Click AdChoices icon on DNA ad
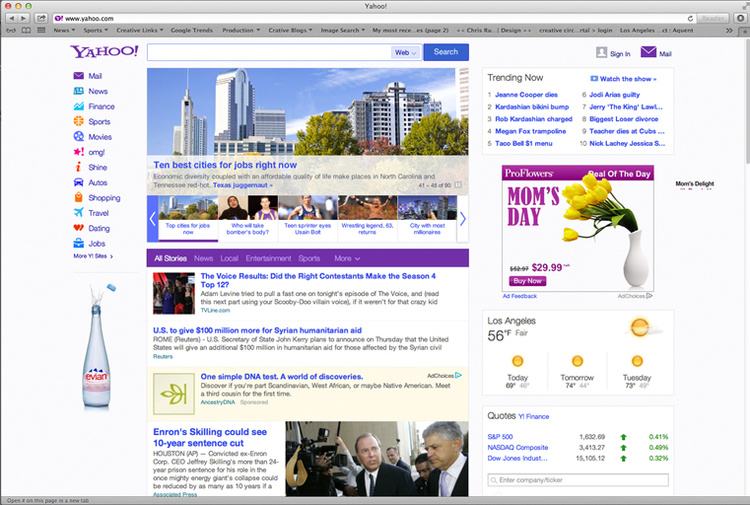This screenshot has height=505, width=750. 458,375
